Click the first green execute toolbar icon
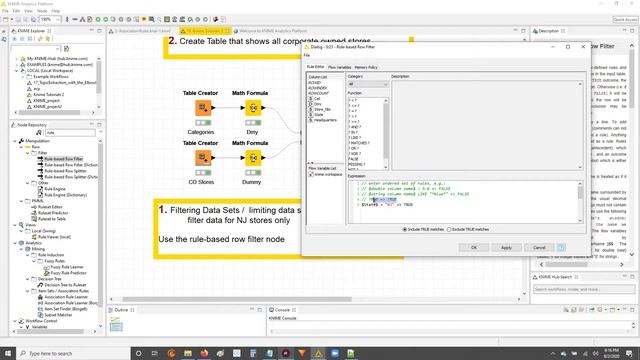The image size is (640, 360). 98,19
